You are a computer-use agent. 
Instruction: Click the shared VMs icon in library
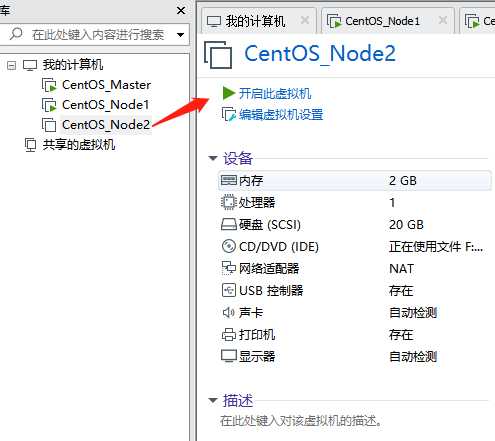tap(30, 145)
